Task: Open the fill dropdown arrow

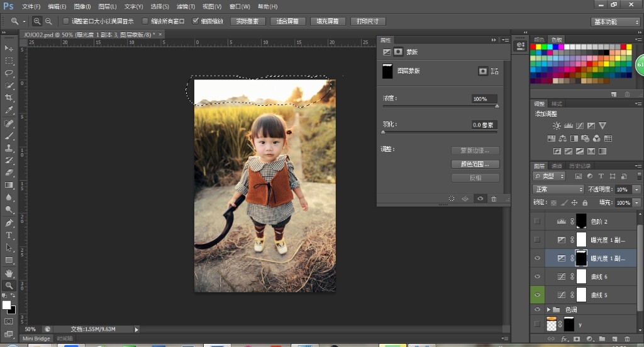Action: (x=636, y=203)
